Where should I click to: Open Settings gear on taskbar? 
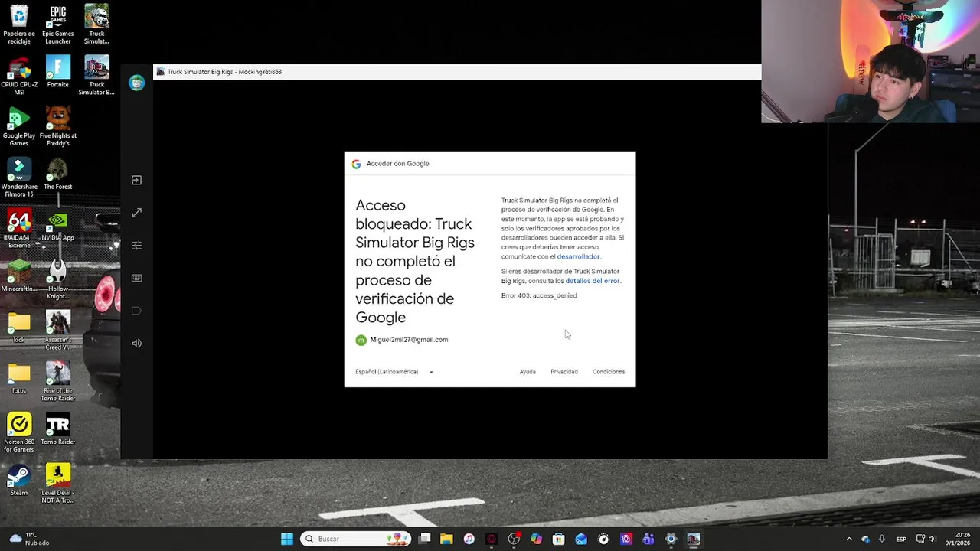(671, 539)
